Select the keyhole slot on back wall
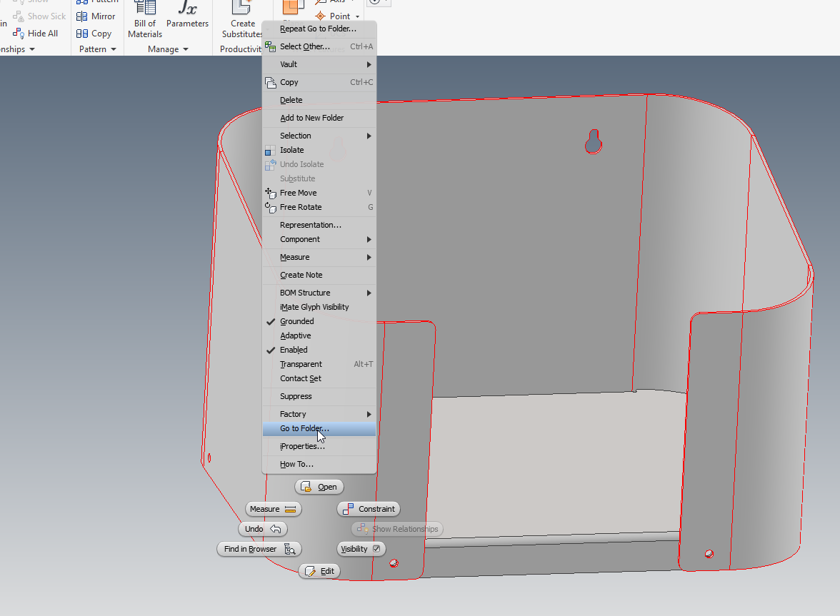 (594, 141)
